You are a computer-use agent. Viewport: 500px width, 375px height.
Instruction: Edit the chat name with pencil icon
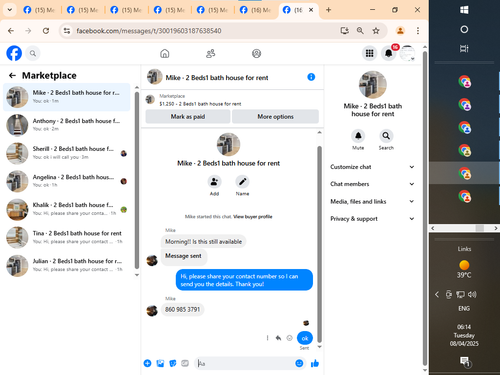click(242, 182)
